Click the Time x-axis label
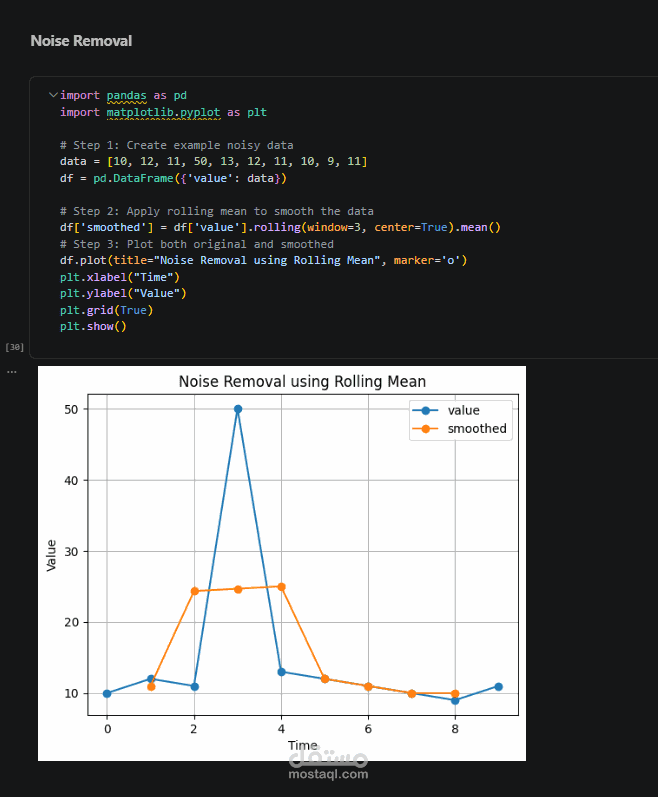Viewport: 658px width, 797px height. (303, 745)
